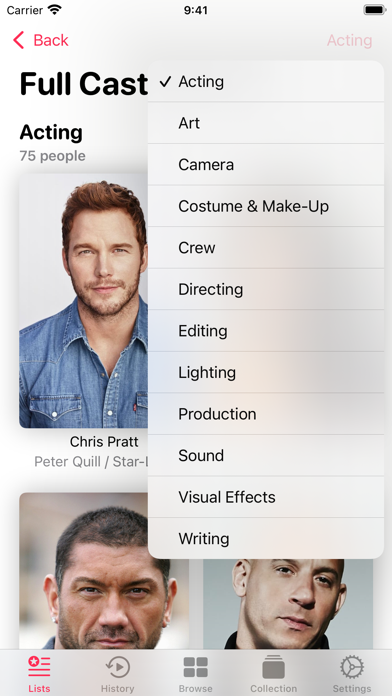Choose Writing at menu bottom
This screenshot has width=392, height=696.
(266, 538)
